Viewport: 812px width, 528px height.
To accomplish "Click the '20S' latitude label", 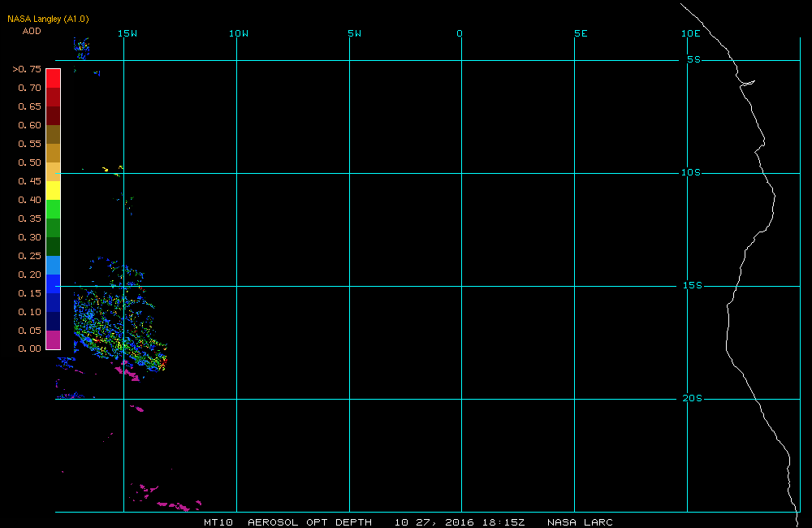I will tap(693, 398).
